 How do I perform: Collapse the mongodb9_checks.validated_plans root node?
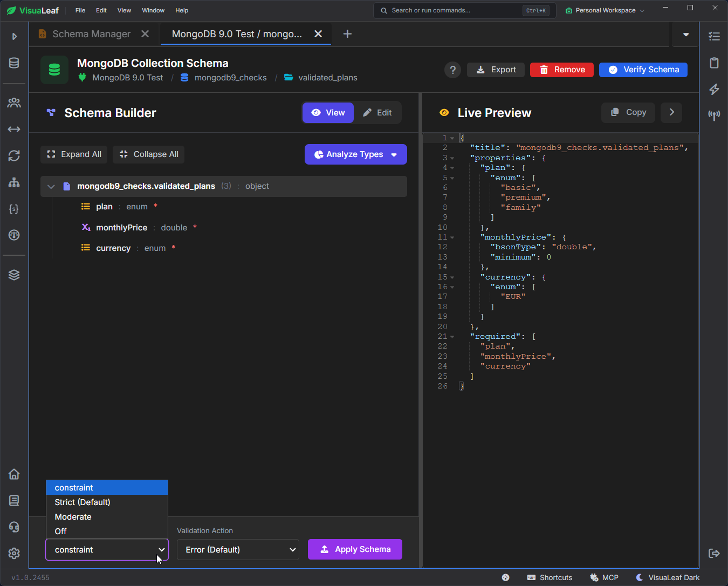[51, 186]
